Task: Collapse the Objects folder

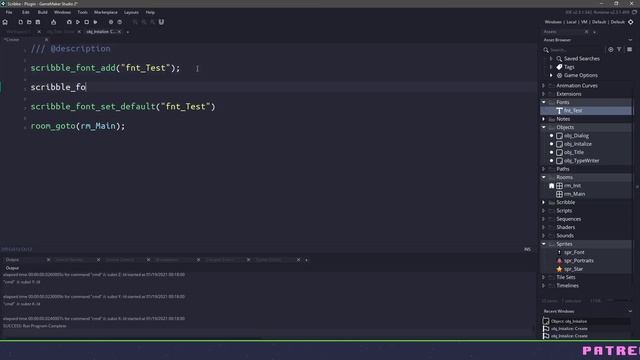Action: [544, 127]
